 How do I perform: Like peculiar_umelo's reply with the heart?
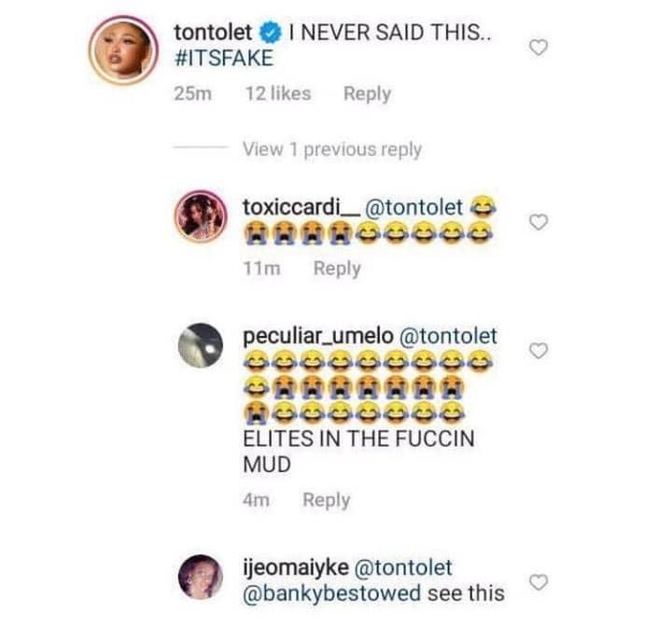point(538,351)
